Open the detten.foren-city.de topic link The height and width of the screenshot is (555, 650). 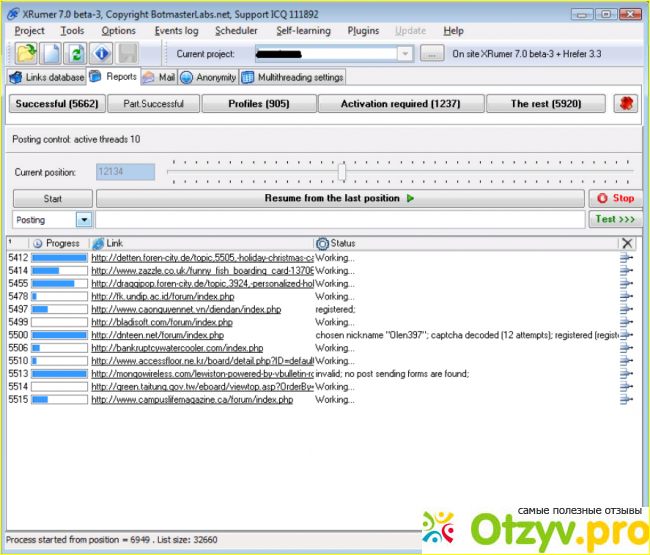202,258
